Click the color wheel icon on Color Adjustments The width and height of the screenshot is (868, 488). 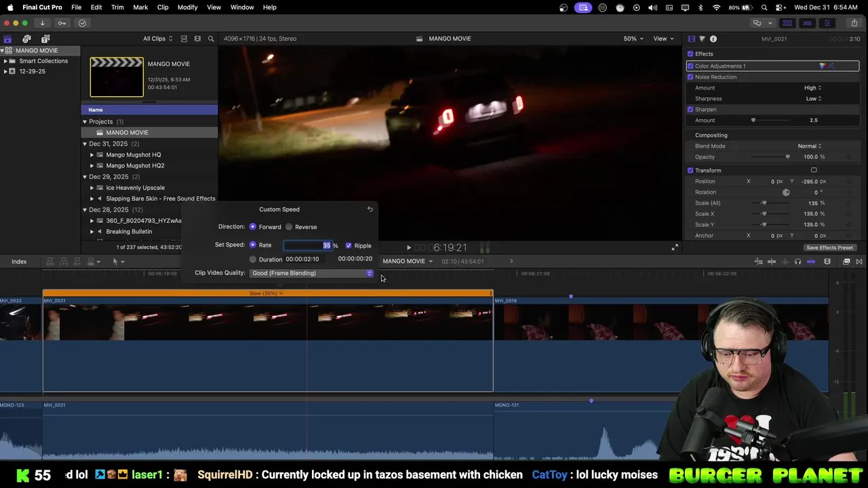click(822, 66)
